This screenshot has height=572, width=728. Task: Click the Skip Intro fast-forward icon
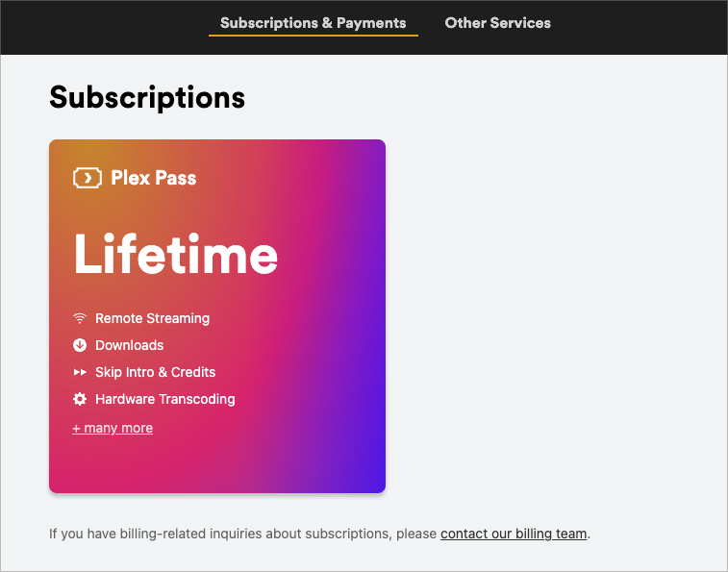point(80,372)
